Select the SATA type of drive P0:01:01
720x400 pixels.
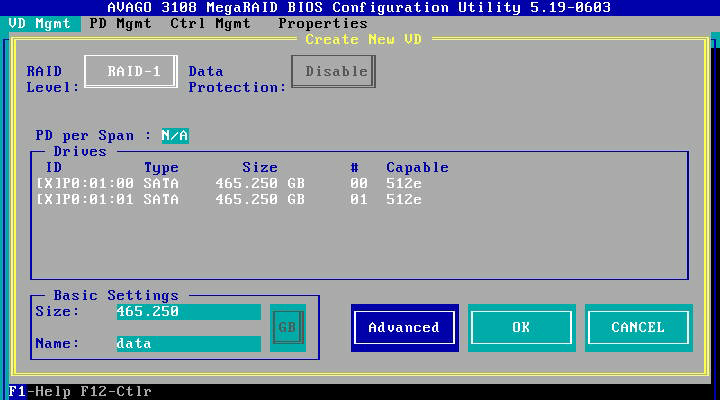coord(161,200)
